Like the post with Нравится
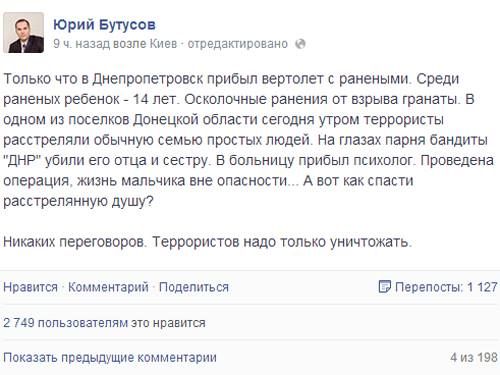This screenshot has width=500, height=375. 30,287
